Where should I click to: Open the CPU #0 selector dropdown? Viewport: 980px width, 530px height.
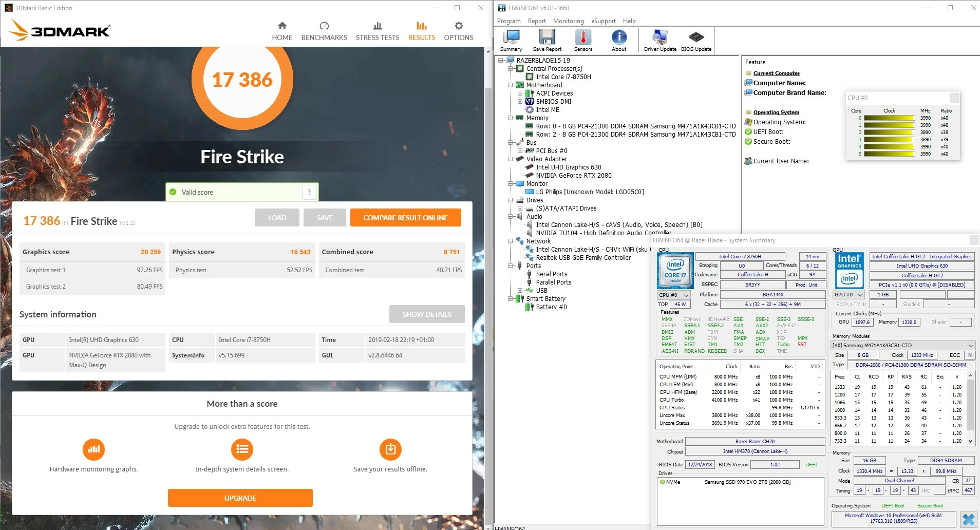coord(673,295)
